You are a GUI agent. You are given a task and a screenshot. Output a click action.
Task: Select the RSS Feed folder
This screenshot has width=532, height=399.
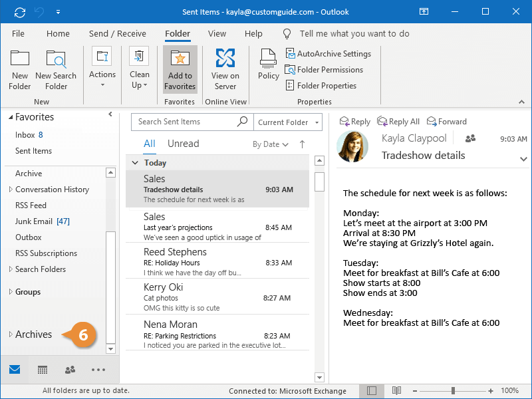point(31,205)
